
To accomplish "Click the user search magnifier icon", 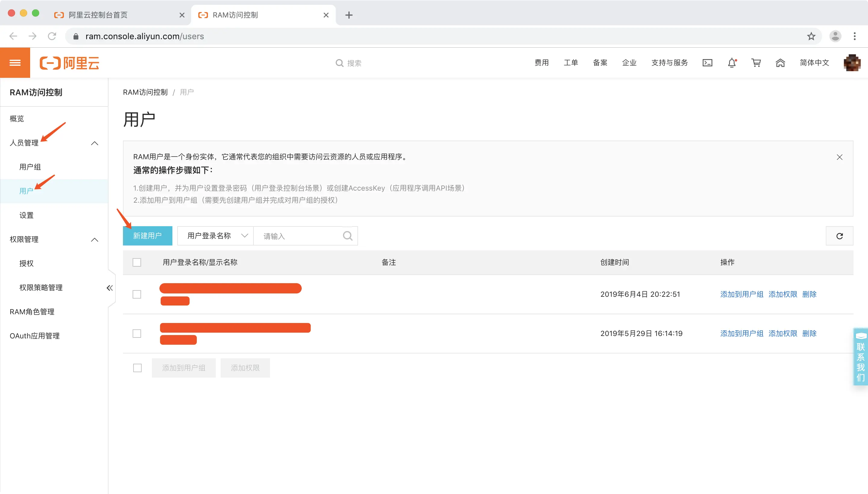I will click(348, 236).
